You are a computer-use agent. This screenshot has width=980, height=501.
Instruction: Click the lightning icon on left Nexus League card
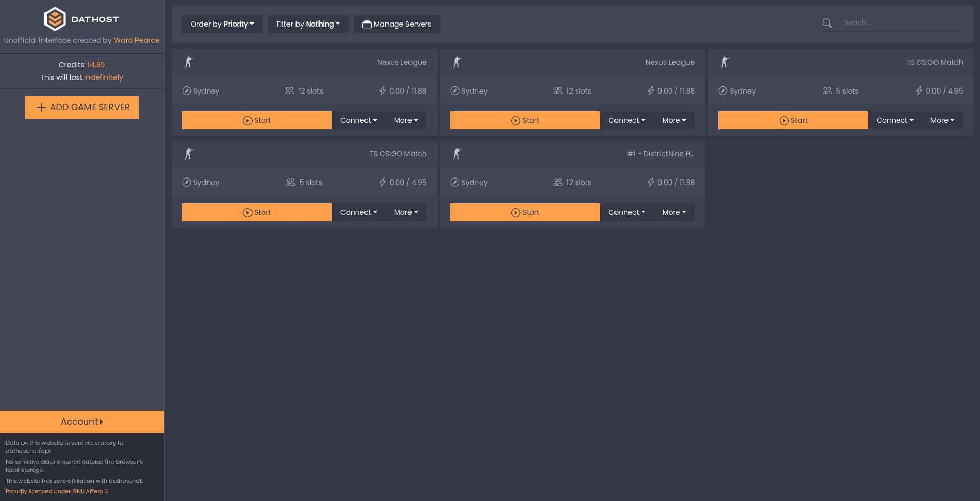(383, 91)
